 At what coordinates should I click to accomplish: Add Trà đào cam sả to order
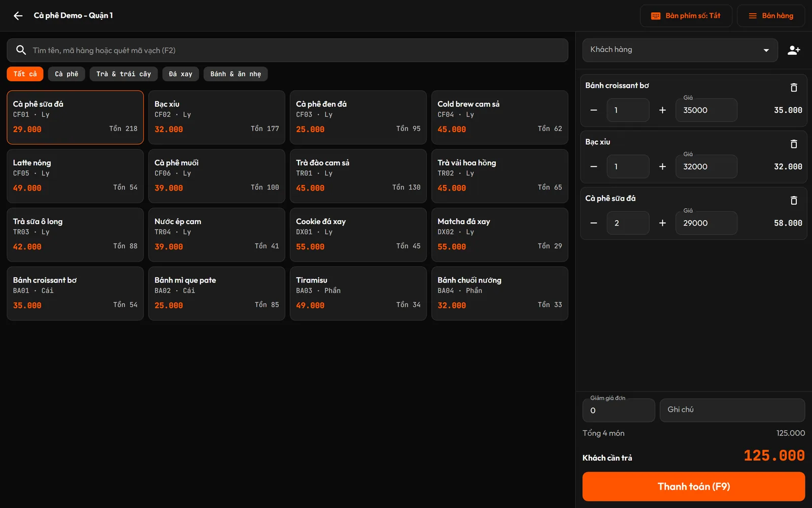[358, 176]
